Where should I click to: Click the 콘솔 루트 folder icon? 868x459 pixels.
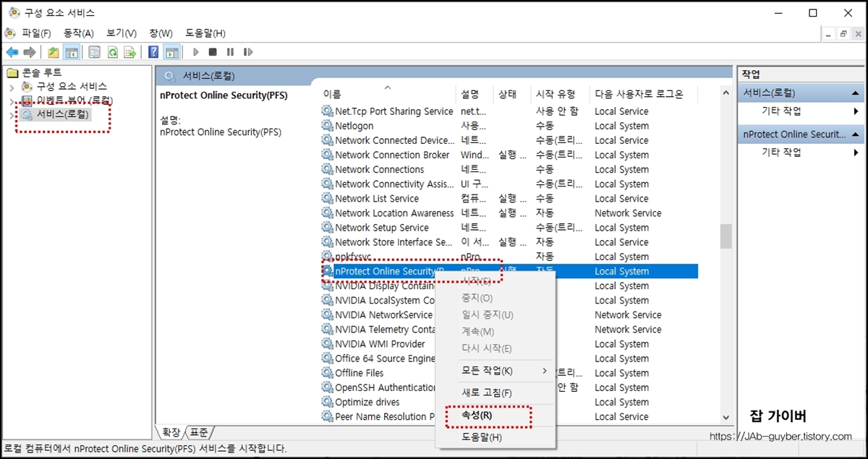[x=12, y=72]
